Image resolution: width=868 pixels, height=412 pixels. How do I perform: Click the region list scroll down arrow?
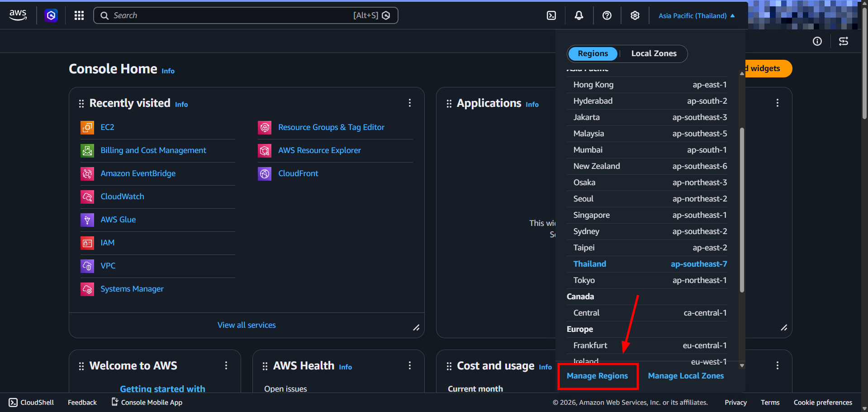point(742,365)
